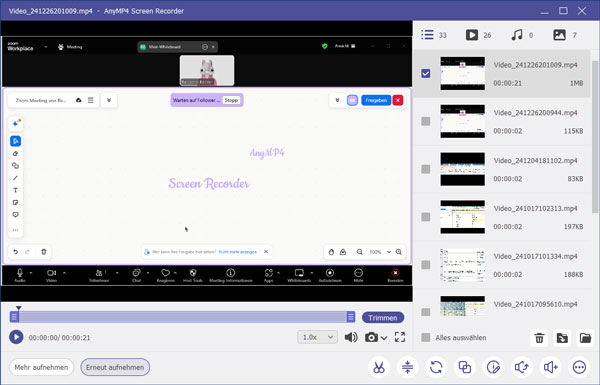Image resolution: width=600 pixels, height=385 pixels.
Task: Switch to the video recordings tab
Action: pos(478,35)
